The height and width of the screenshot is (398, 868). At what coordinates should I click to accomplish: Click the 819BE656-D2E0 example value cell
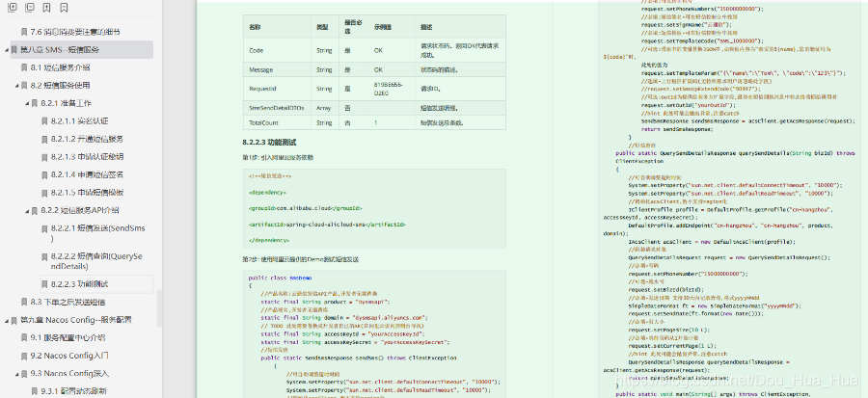click(x=392, y=89)
